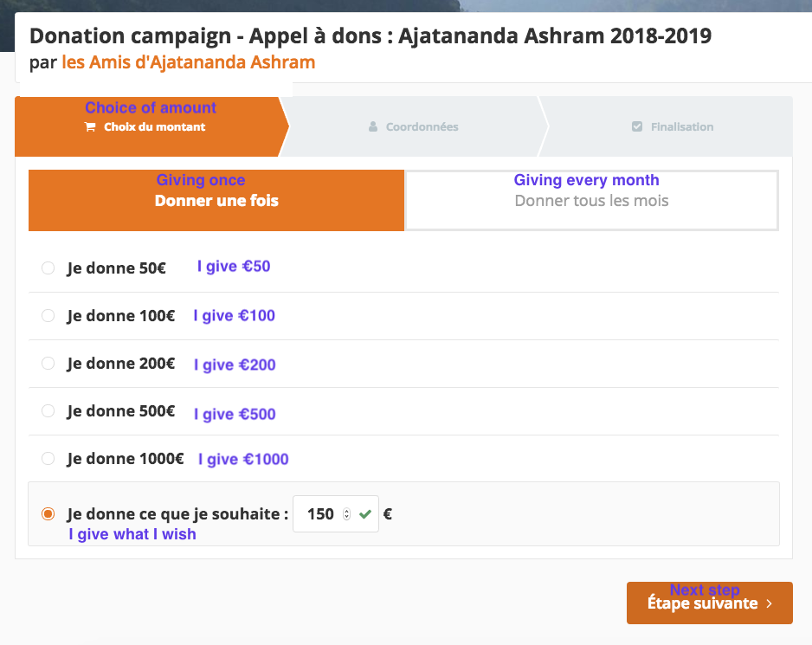Click the chevron arrow on Étape suivante
The width and height of the screenshot is (812, 645).
(769, 603)
